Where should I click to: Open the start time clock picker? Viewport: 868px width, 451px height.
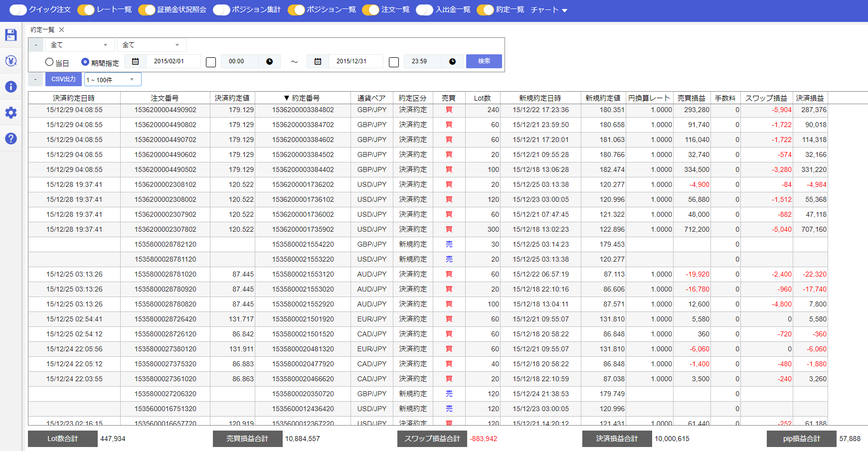click(269, 61)
